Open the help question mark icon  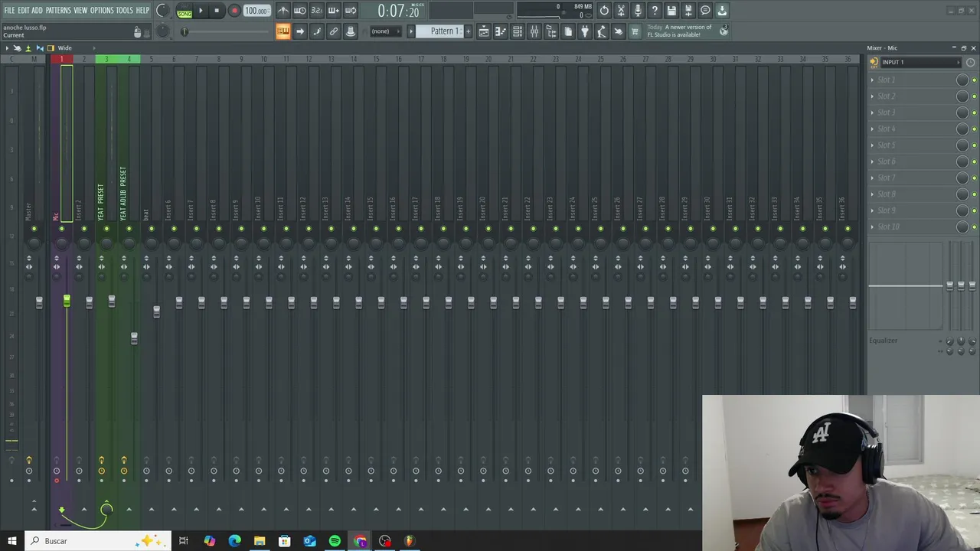coord(655,11)
